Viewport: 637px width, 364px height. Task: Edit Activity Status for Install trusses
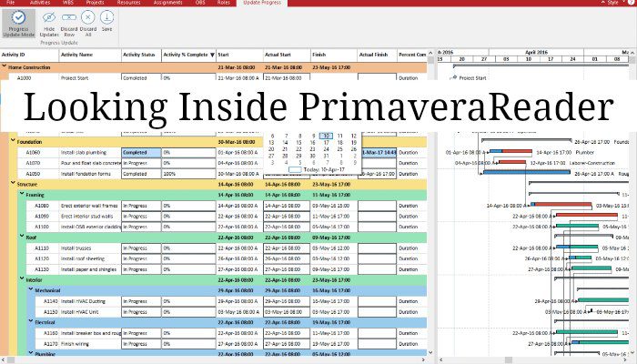(141, 248)
